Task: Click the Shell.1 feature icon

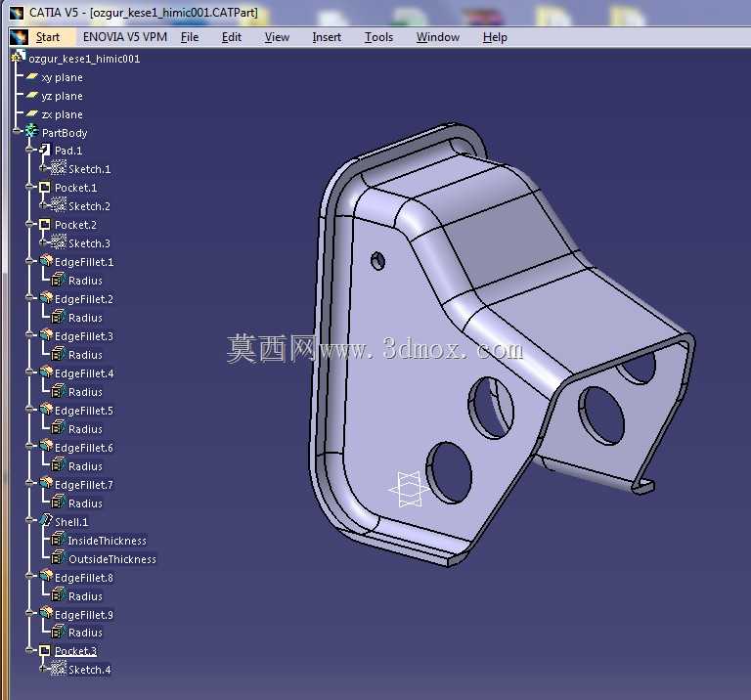Action: coord(46,520)
